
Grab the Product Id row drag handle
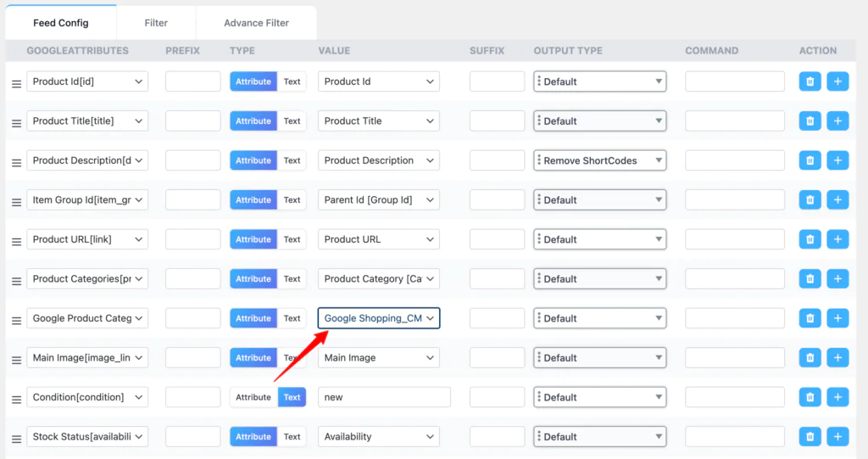click(x=17, y=84)
